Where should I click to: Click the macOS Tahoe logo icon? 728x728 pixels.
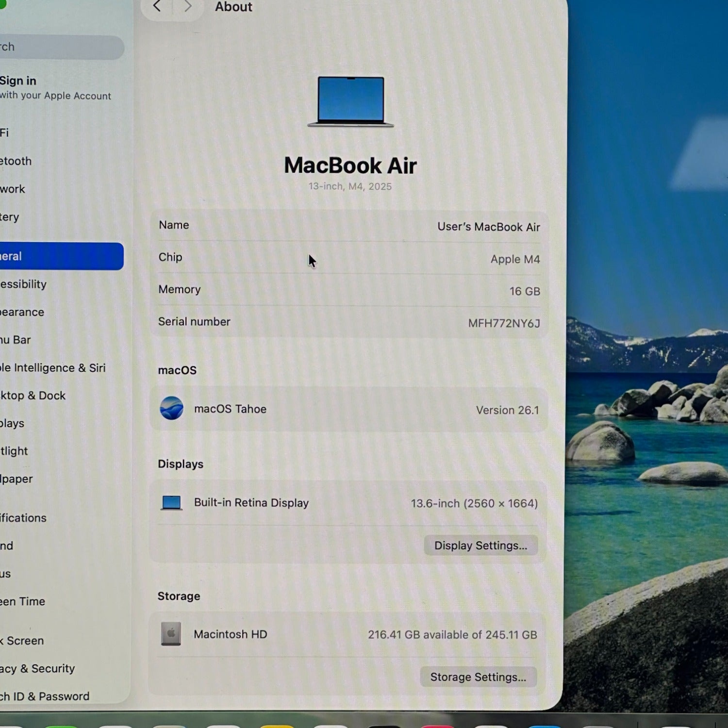(x=172, y=408)
